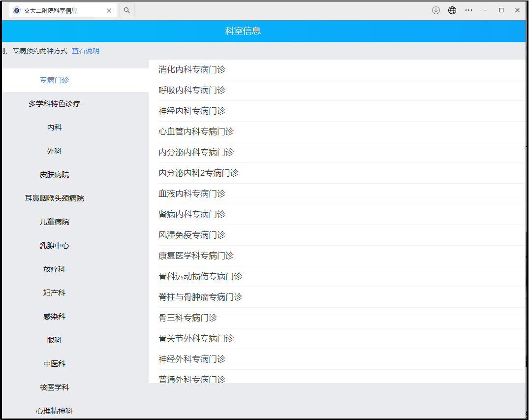Click 神经外科专病门诊 list item
This screenshot has height=420, width=529.
point(192,359)
